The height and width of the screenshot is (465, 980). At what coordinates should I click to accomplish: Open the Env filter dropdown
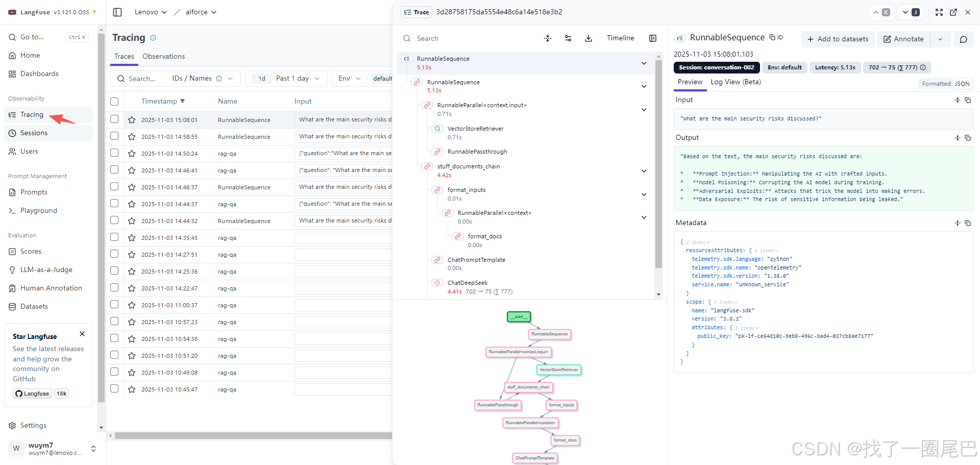click(x=350, y=79)
